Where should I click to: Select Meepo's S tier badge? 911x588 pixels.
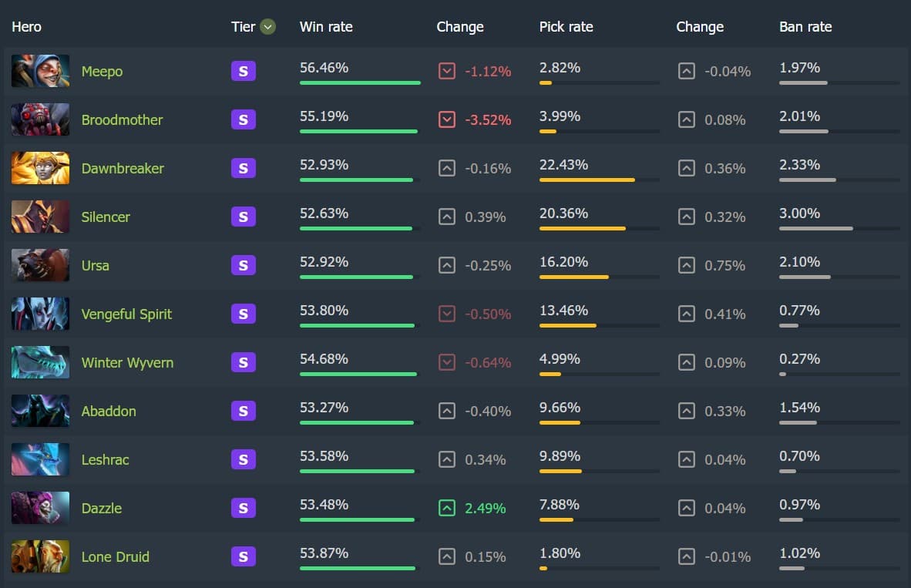243,71
